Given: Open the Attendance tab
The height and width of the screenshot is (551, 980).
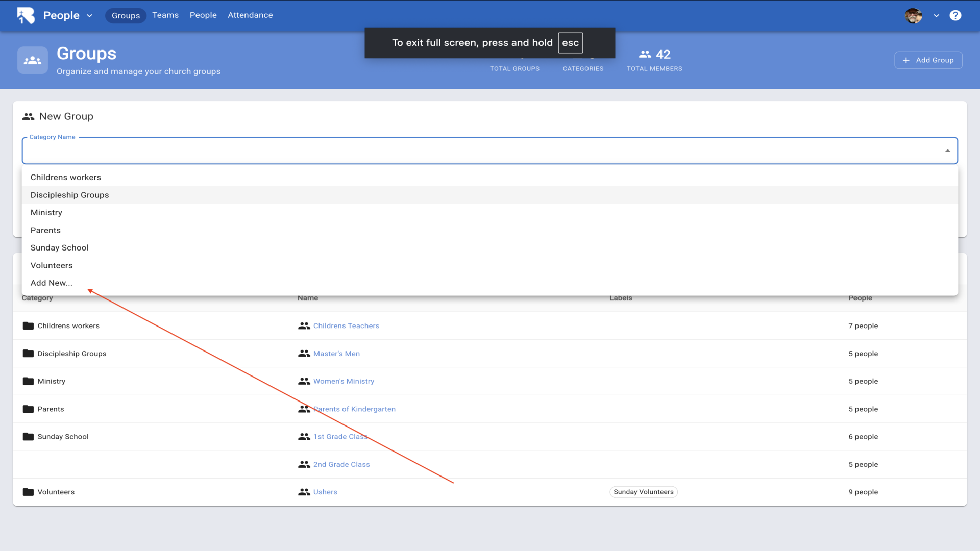Looking at the screenshot, I should (x=250, y=15).
